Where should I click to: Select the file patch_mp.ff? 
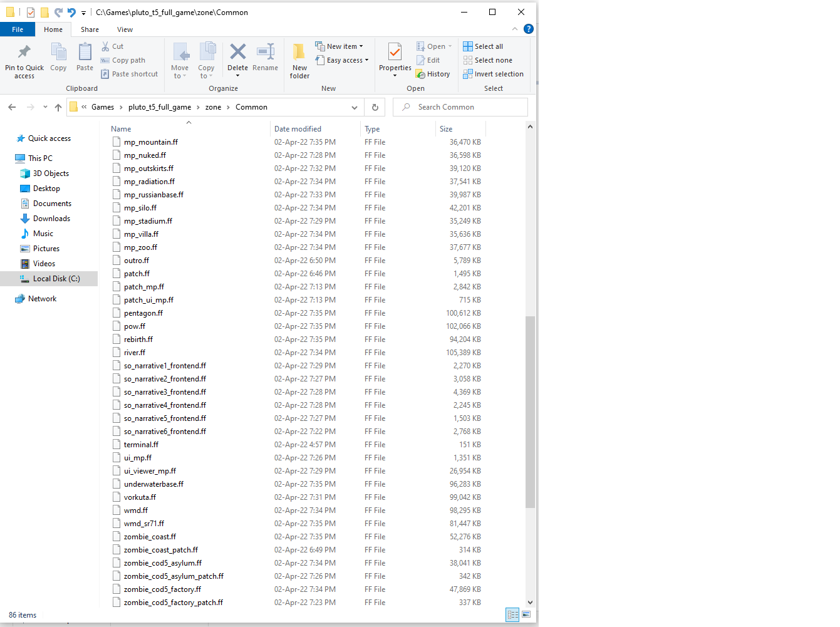[x=144, y=287]
